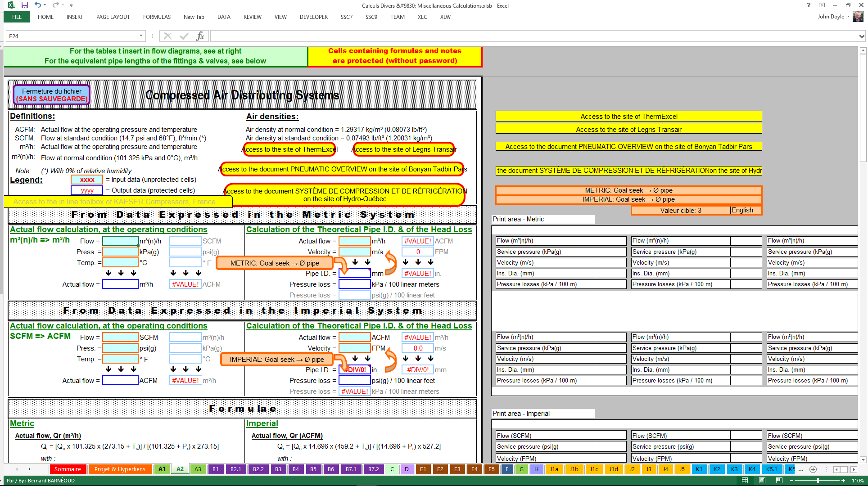Expand Customize Quick Access Toolbar menu
Screen dimensions: 868x486
click(72, 5)
